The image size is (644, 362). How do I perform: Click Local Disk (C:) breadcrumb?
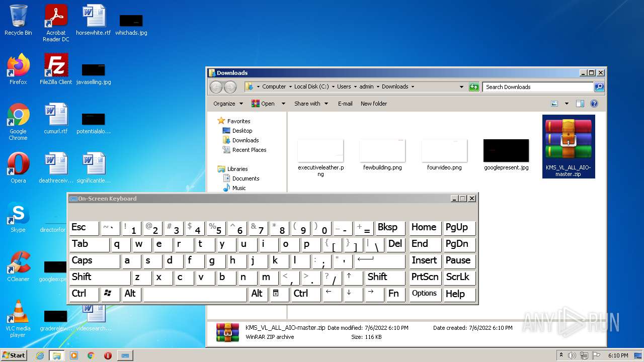pyautogui.click(x=311, y=87)
